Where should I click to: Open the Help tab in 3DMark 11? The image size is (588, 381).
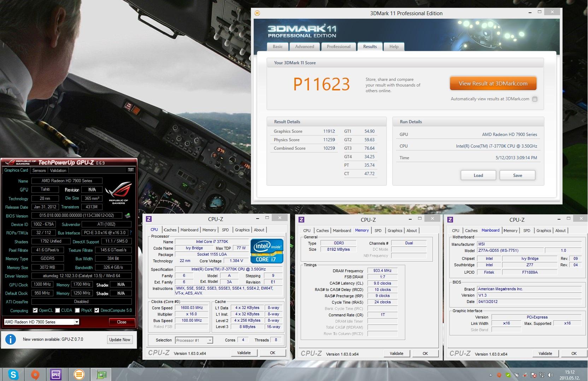tap(394, 47)
